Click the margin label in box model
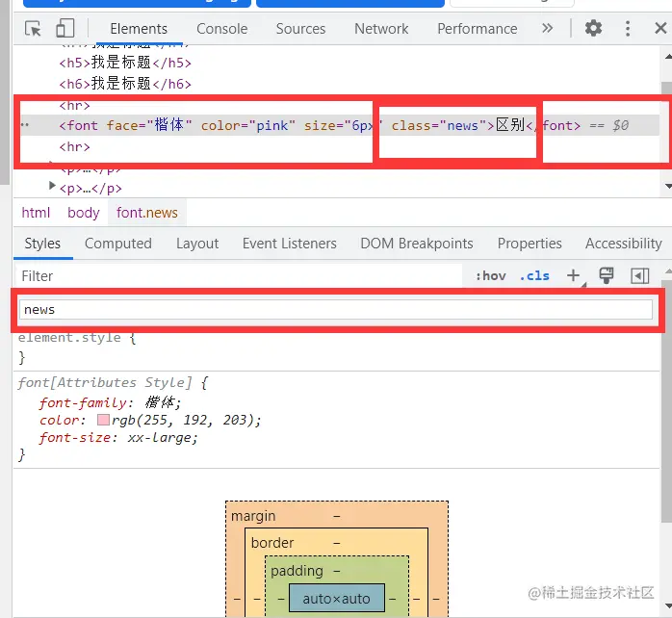Viewport: 672px width, 618px height. coord(253,516)
